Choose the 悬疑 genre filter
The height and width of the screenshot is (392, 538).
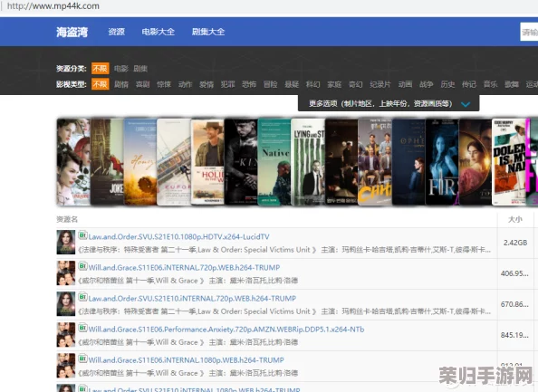click(292, 84)
